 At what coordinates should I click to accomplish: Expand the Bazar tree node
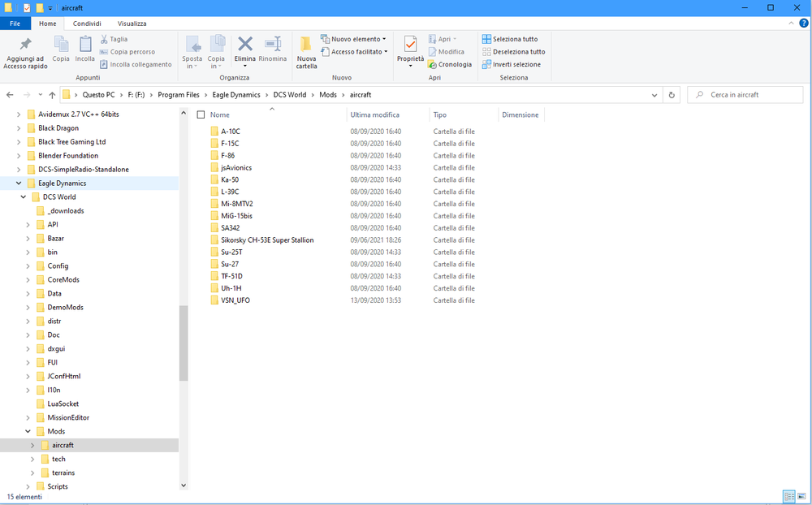(x=28, y=238)
